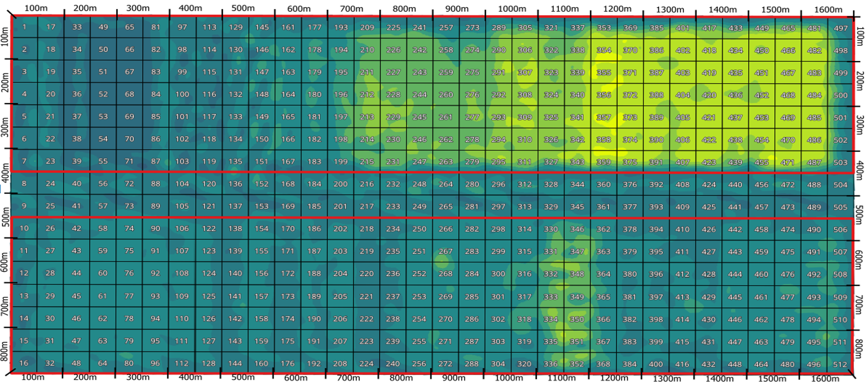The width and height of the screenshot is (868, 384).
Task: Click the 600m label on left axis
Action: point(5,262)
